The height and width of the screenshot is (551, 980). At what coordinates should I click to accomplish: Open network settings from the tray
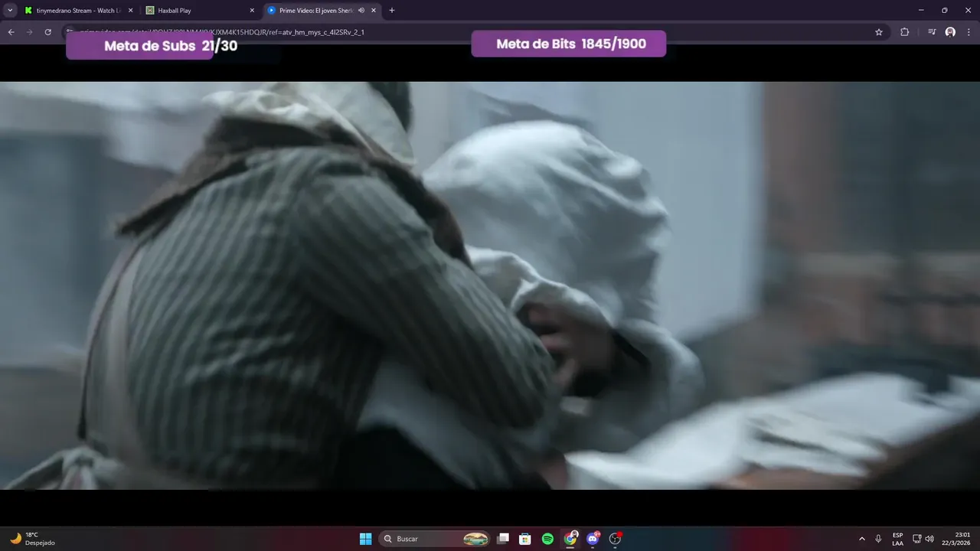point(916,539)
